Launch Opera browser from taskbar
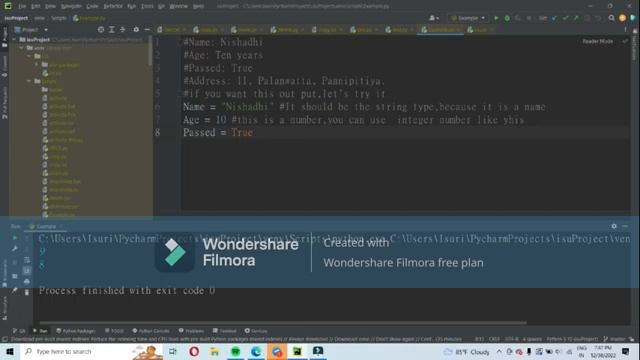This screenshot has width=640, height=360. pyautogui.click(x=194, y=351)
